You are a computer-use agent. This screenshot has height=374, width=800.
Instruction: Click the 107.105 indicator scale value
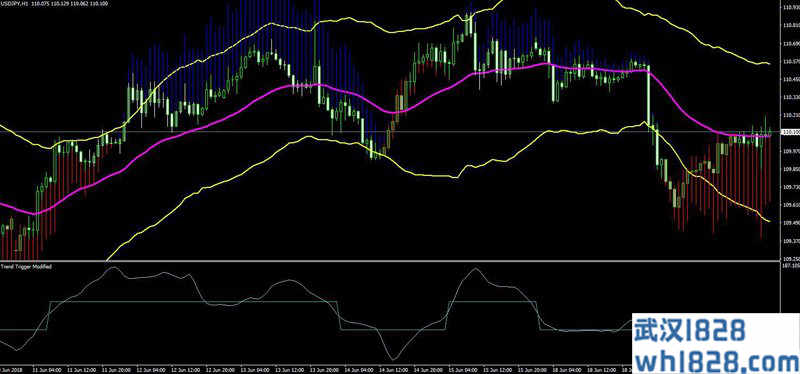(x=790, y=266)
